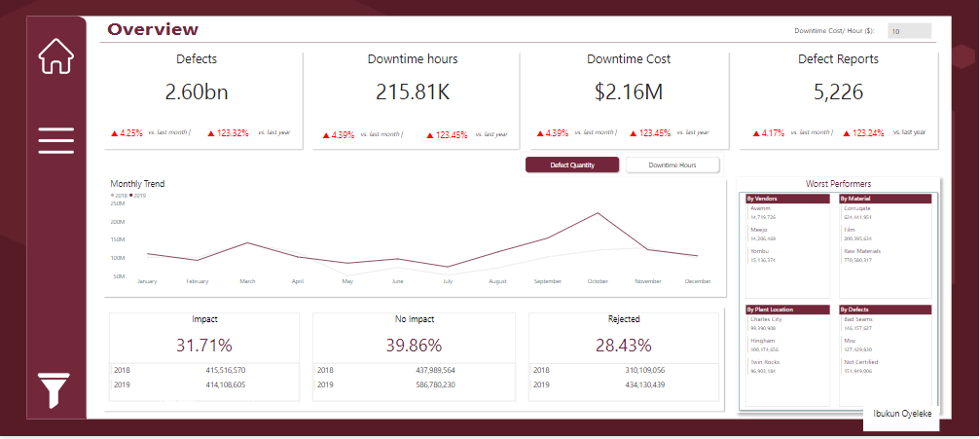Open the hamburger navigation menu
The height and width of the screenshot is (439, 980).
pos(56,141)
